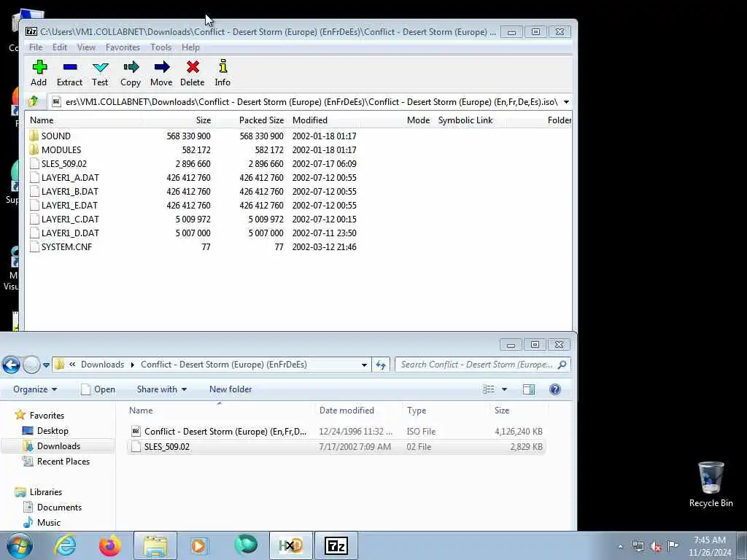Sort by the Modified column in 7-Zip

pos(309,120)
